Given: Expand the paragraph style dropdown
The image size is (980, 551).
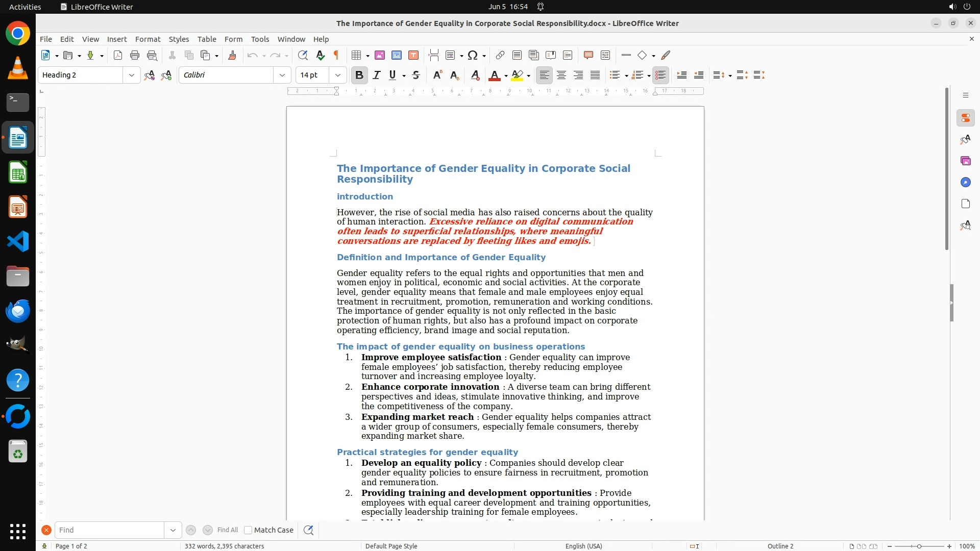Looking at the screenshot, I should 132,75.
